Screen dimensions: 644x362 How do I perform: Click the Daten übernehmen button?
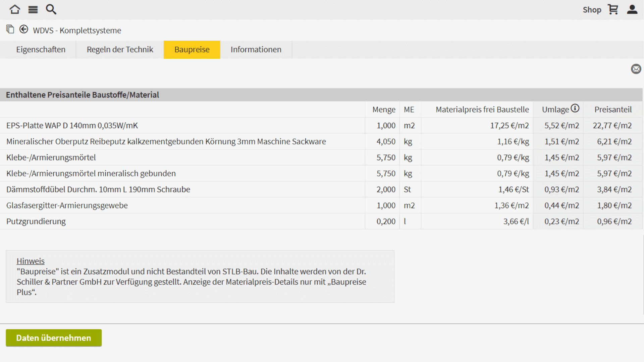pos(54,338)
